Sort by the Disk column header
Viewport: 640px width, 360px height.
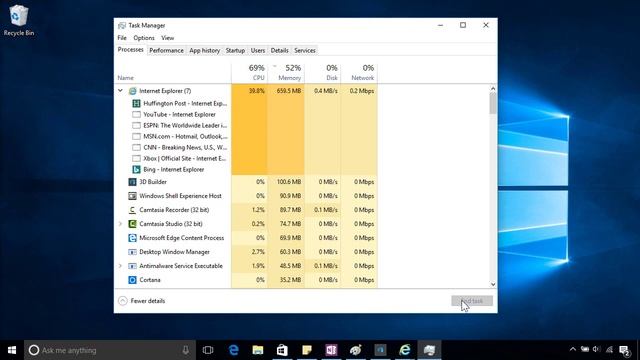pyautogui.click(x=322, y=73)
